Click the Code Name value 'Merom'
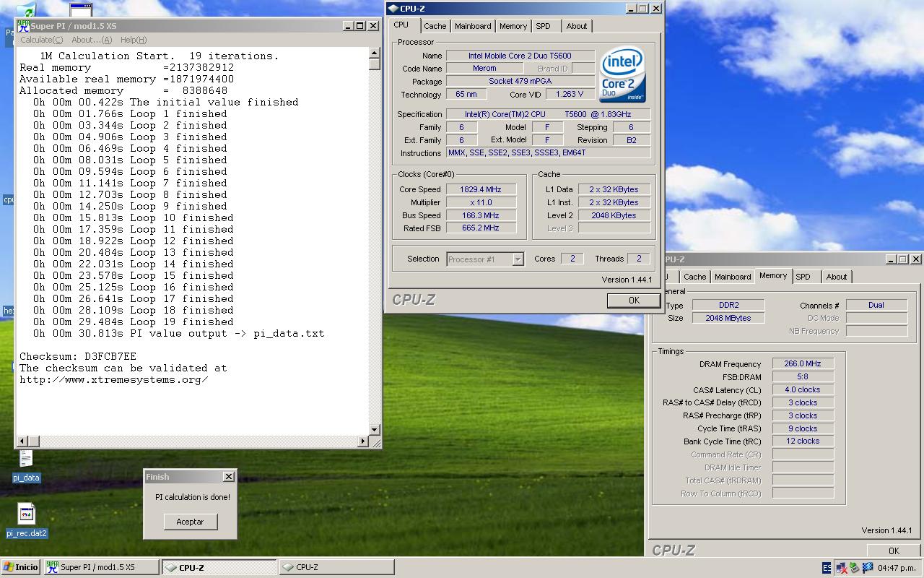 (484, 69)
